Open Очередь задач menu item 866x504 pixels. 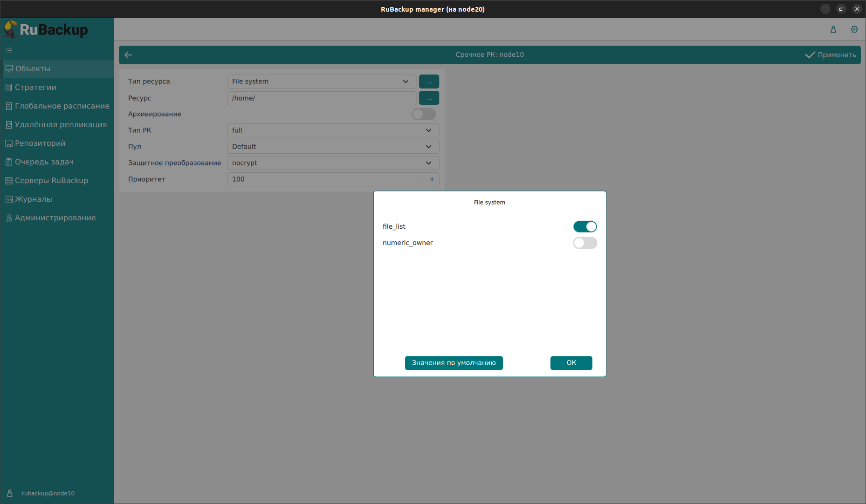pos(44,162)
